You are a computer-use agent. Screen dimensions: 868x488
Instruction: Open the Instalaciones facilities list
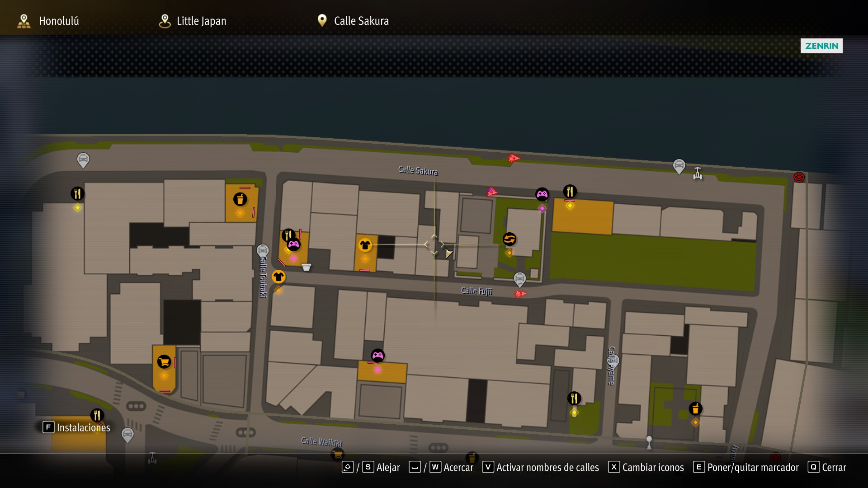(x=76, y=427)
